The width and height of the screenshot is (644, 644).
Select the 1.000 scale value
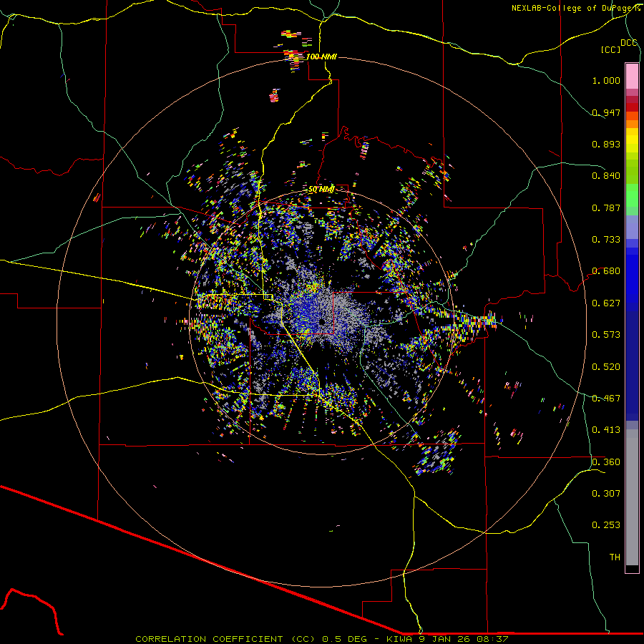click(x=606, y=80)
